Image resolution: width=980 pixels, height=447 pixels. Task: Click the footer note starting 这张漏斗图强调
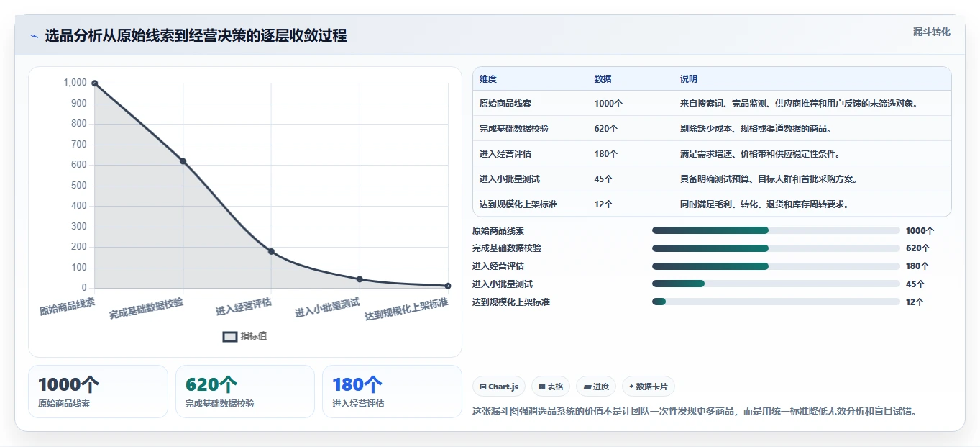(x=695, y=412)
